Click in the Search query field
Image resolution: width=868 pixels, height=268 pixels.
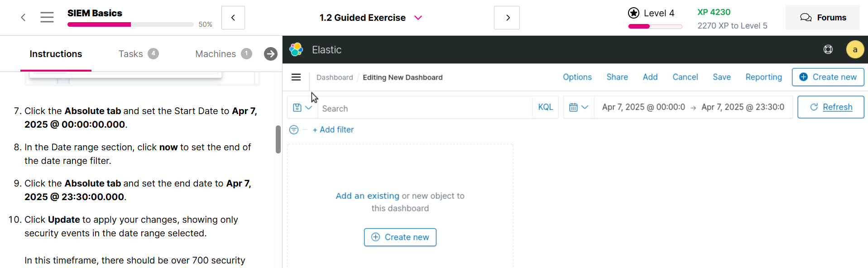click(x=426, y=109)
